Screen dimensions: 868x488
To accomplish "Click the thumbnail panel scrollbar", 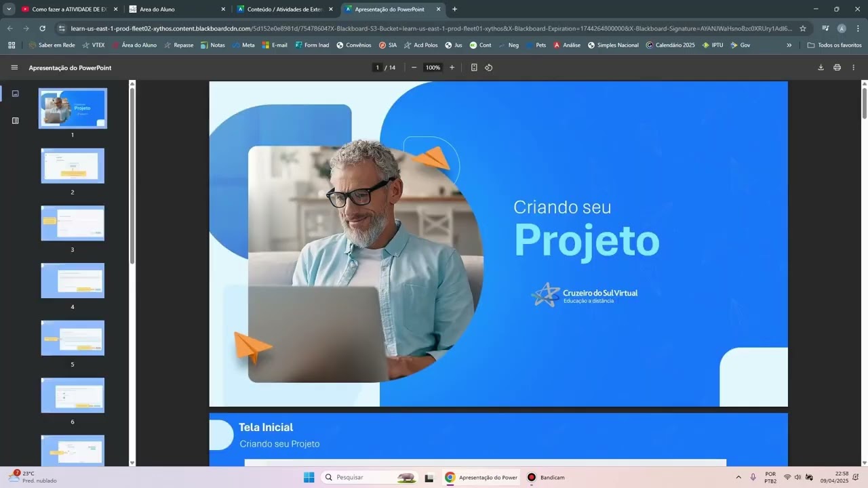I will coord(132,175).
